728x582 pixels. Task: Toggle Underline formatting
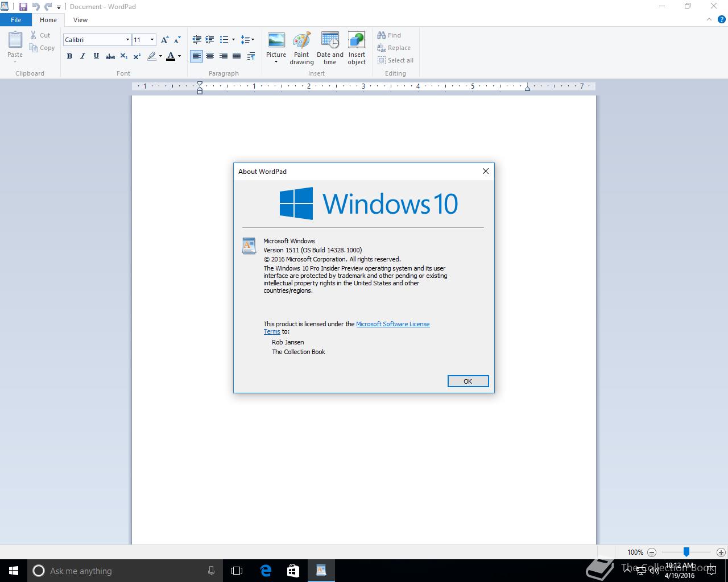96,56
